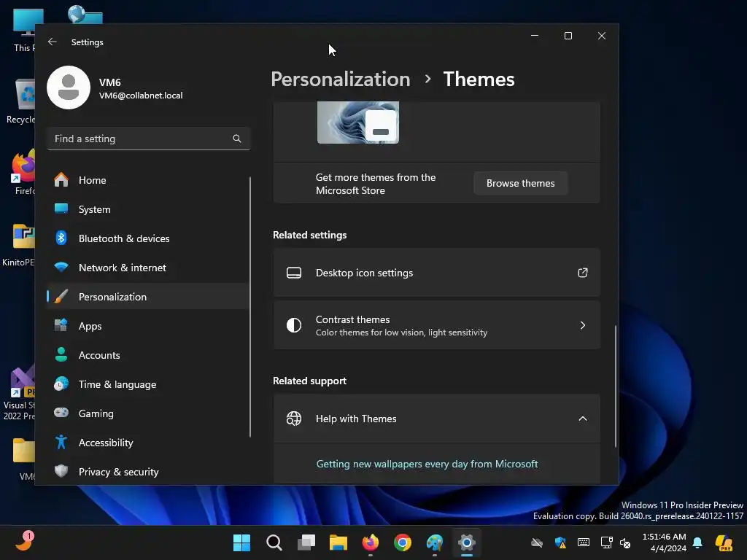Open Contrast themes settings

click(x=436, y=325)
